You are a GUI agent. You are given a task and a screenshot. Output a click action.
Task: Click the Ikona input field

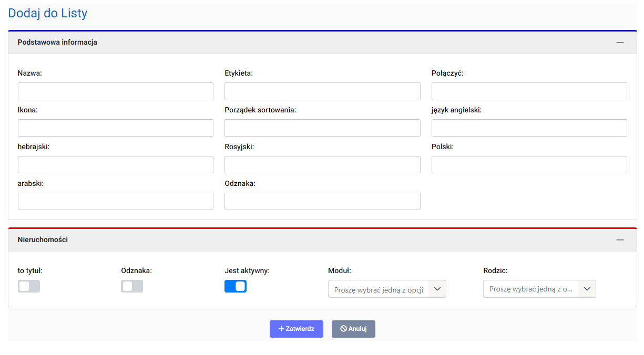tap(116, 128)
